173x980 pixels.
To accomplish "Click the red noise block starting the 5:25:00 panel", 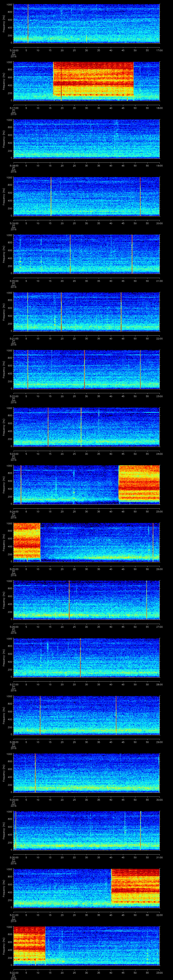I will pos(27,541).
